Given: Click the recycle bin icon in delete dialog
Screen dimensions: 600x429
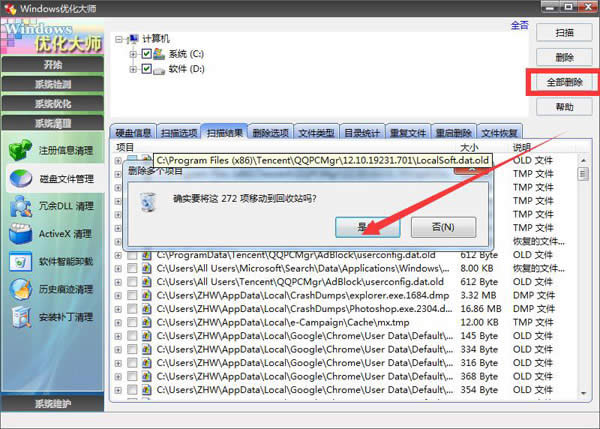Looking at the screenshot, I should [x=148, y=202].
